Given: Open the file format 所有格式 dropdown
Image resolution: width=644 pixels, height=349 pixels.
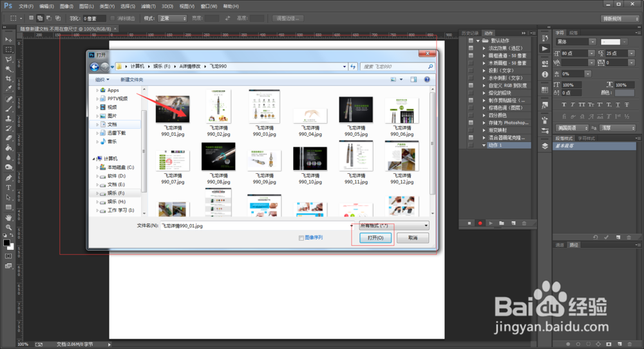Looking at the screenshot, I should tap(394, 225).
